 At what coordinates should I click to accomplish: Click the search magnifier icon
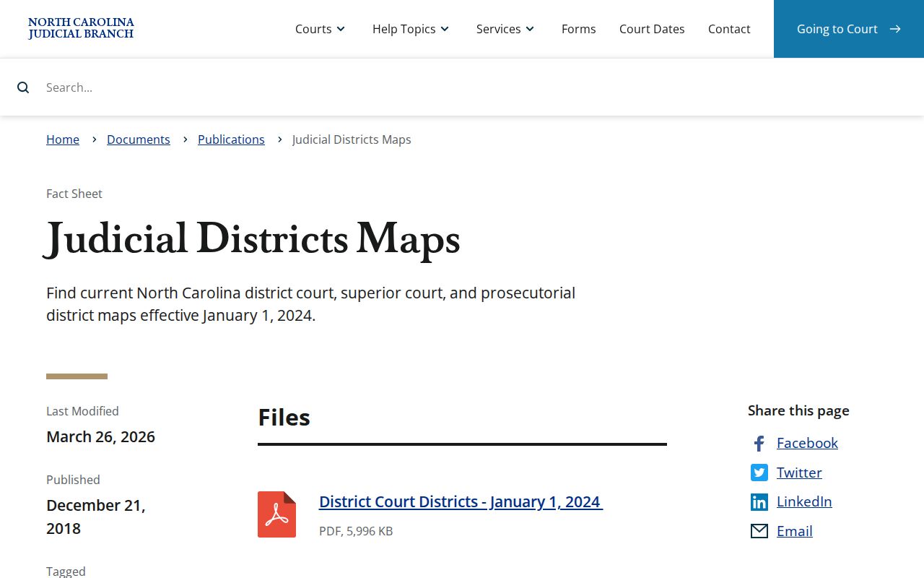tap(23, 87)
